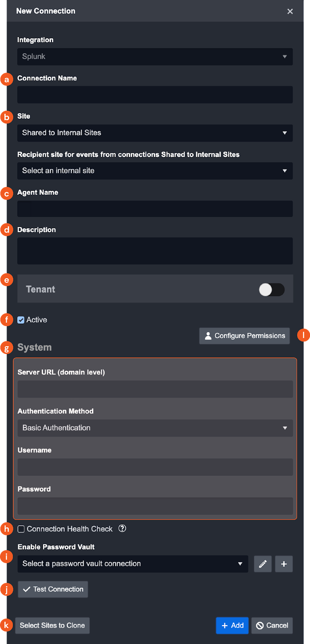
Task: Toggle the Tenant switch
Action: (x=271, y=289)
